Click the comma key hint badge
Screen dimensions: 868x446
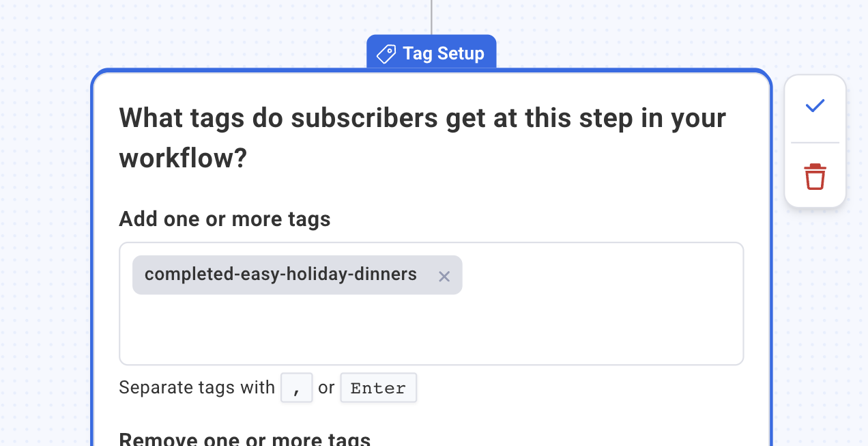(x=296, y=387)
